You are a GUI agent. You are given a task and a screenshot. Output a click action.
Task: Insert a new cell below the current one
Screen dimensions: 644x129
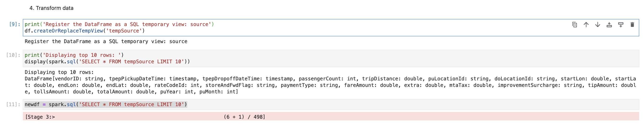point(620,25)
